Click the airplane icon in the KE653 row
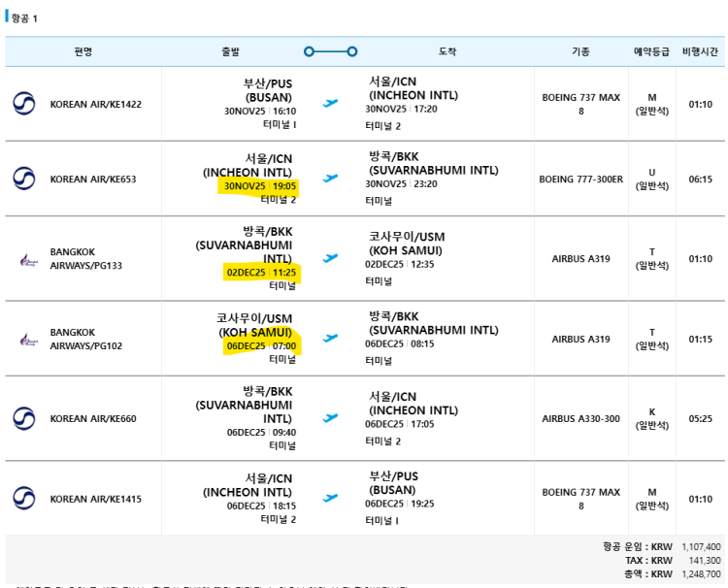 [x=330, y=178]
